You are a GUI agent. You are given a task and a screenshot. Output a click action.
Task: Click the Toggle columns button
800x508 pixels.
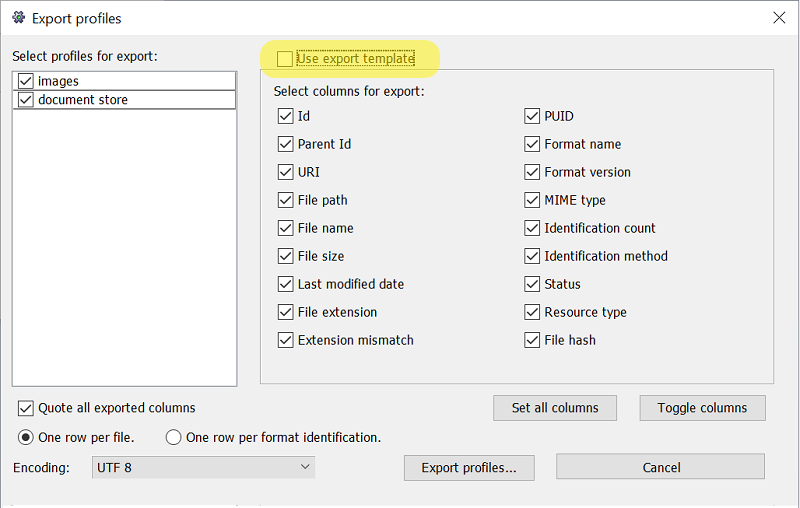click(x=702, y=408)
